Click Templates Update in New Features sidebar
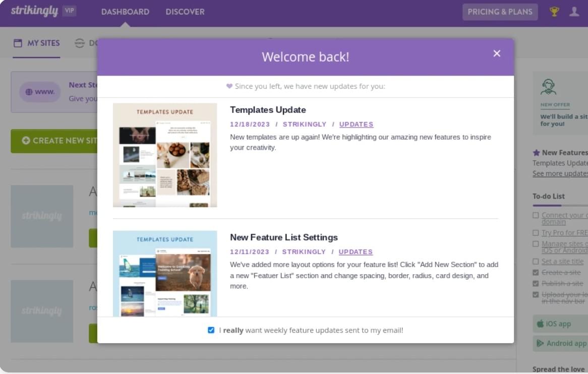588x374 pixels. 560,163
